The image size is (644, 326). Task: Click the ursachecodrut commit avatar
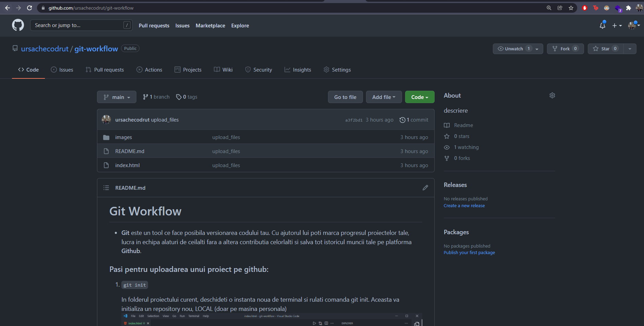click(106, 120)
